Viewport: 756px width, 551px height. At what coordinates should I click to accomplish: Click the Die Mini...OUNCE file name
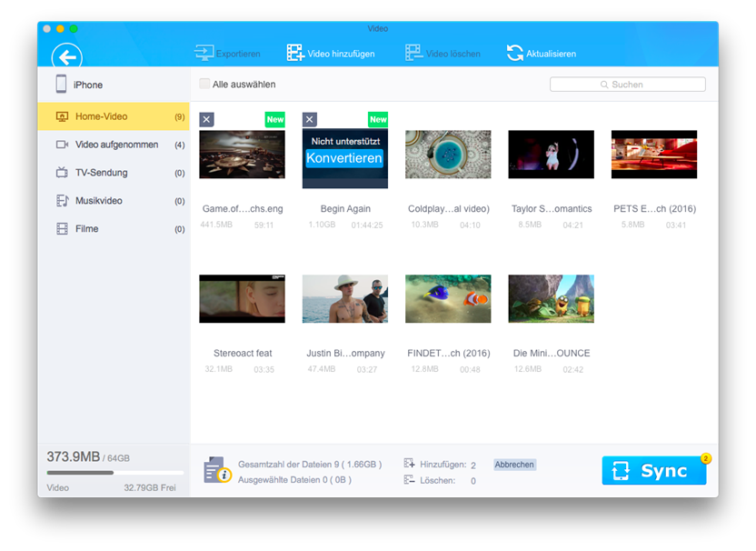tap(552, 353)
